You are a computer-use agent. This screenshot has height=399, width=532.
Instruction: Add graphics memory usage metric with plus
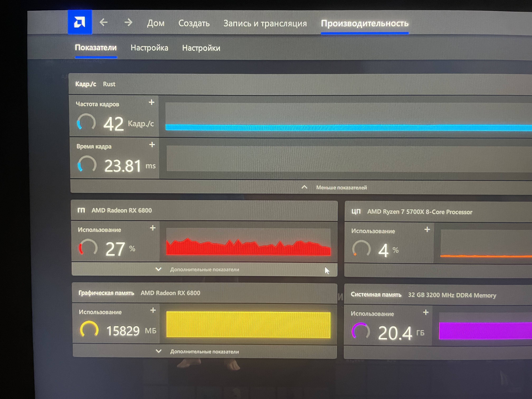point(153,310)
